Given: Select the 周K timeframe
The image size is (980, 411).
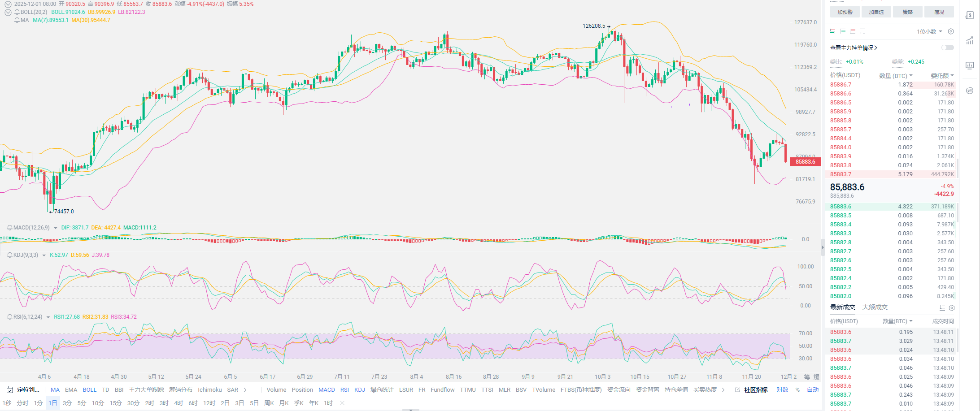Looking at the screenshot, I should point(269,403).
